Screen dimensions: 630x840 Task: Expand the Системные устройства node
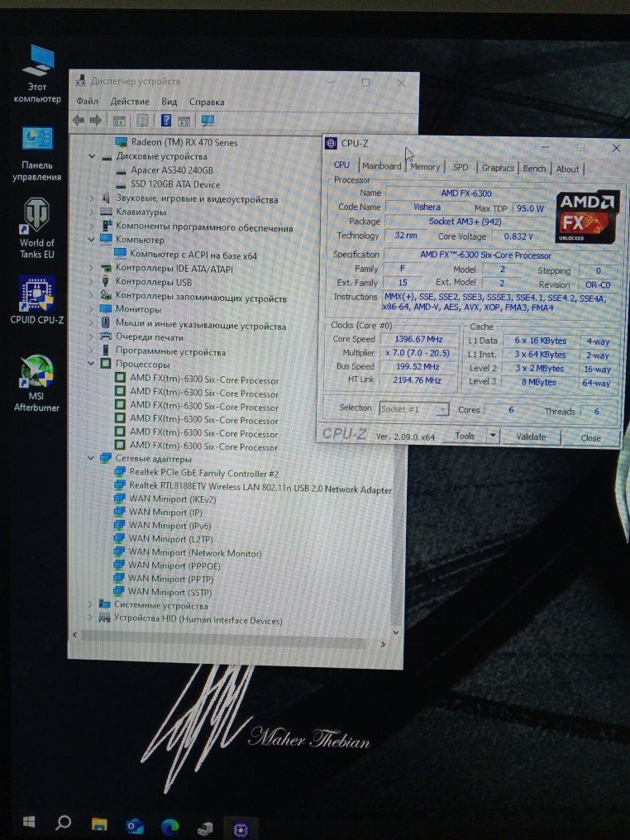point(90,605)
